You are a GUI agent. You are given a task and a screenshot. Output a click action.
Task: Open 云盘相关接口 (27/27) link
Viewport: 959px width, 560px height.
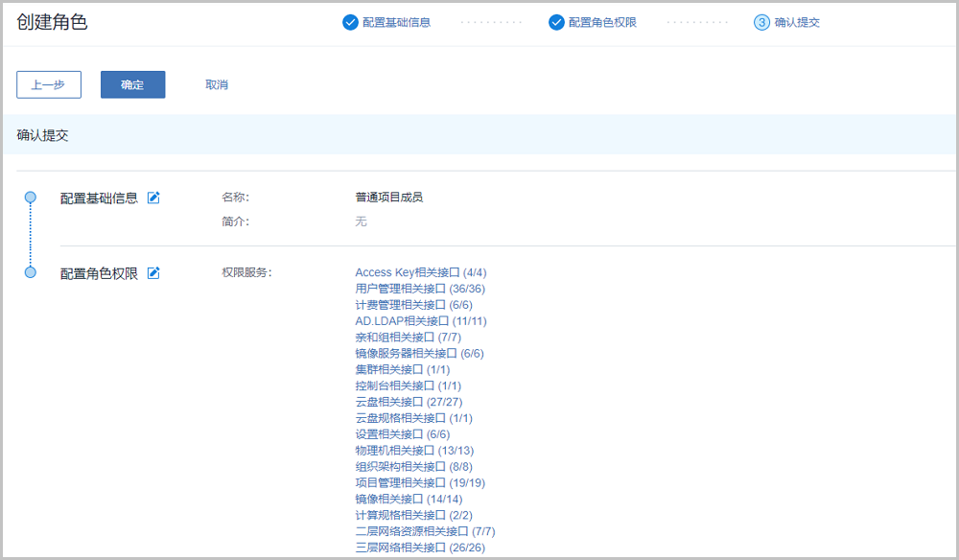click(x=409, y=402)
